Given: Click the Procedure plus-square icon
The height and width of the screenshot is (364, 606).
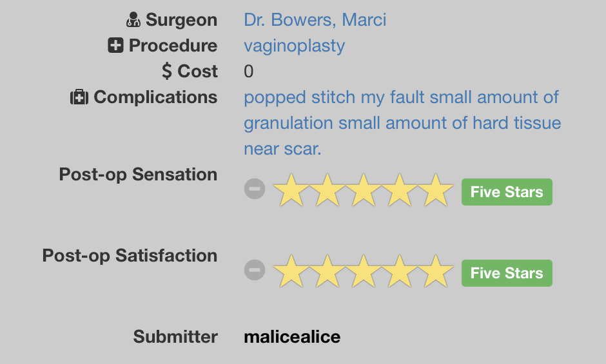Looking at the screenshot, I should pyautogui.click(x=116, y=46).
